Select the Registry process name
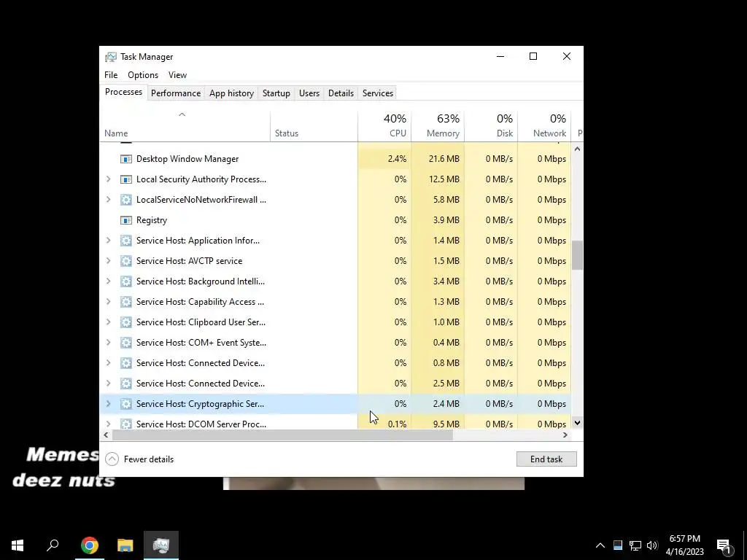 (152, 220)
